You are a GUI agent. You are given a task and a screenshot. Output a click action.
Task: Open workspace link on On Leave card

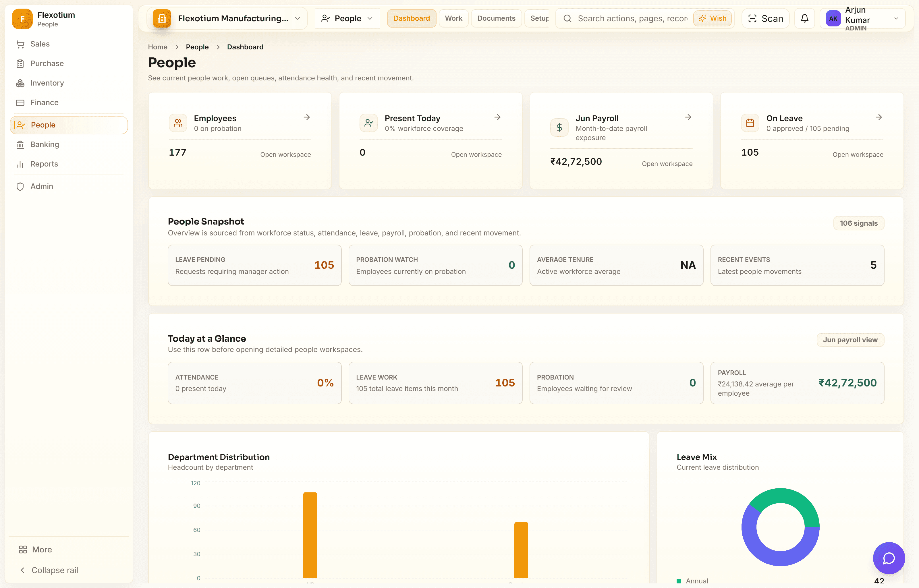coord(858,155)
